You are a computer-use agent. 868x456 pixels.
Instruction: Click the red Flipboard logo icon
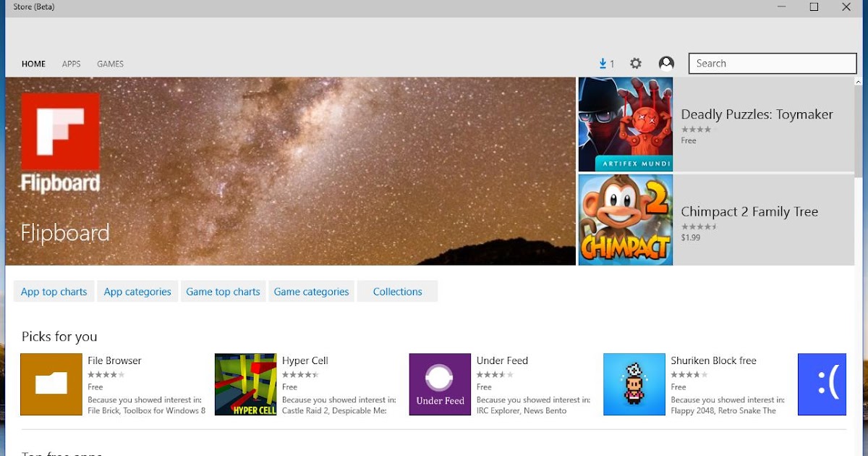pyautogui.click(x=60, y=132)
